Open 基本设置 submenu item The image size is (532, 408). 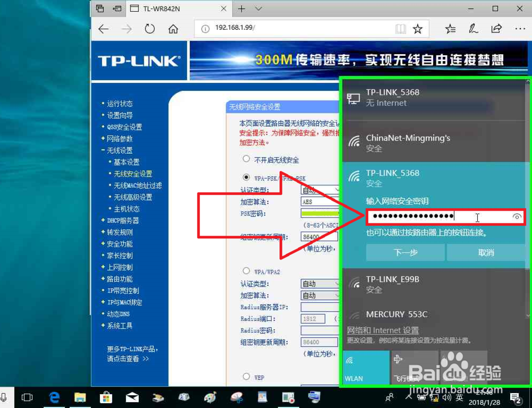tap(127, 162)
